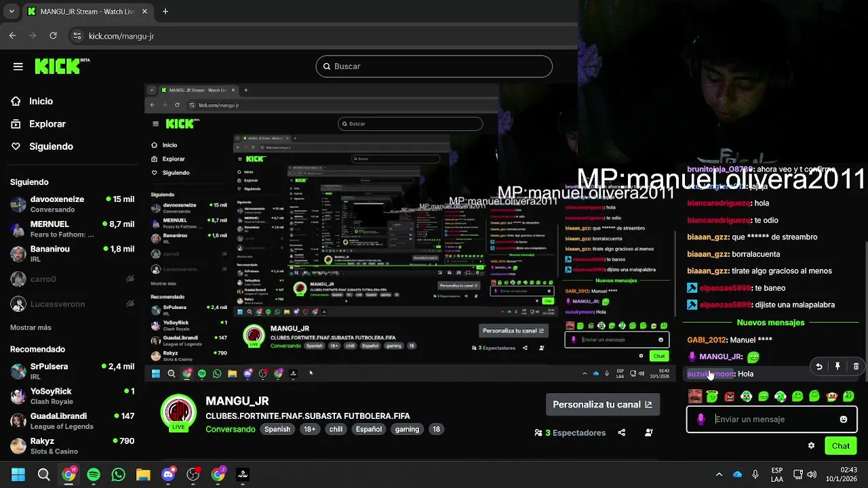Image resolution: width=868 pixels, height=488 pixels.
Task: Open a new browser tab
Action: tap(165, 12)
